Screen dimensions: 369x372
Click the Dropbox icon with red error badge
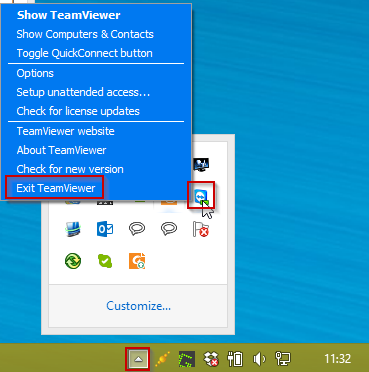[211, 359]
